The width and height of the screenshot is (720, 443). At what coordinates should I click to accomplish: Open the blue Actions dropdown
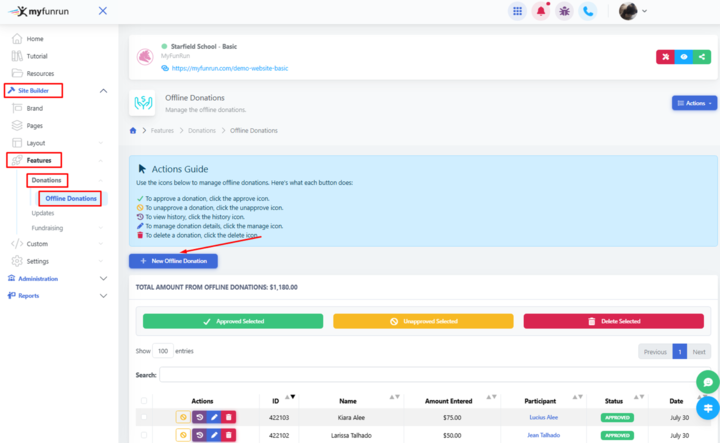pyautogui.click(x=694, y=103)
